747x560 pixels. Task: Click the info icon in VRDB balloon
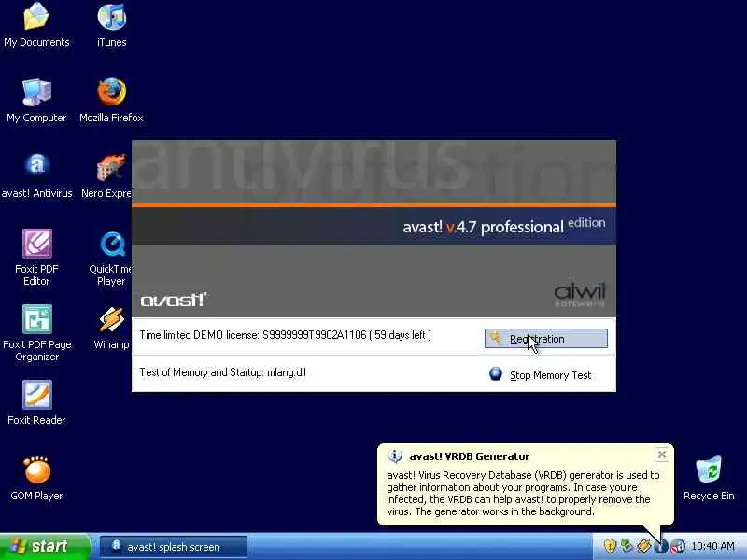[394, 456]
